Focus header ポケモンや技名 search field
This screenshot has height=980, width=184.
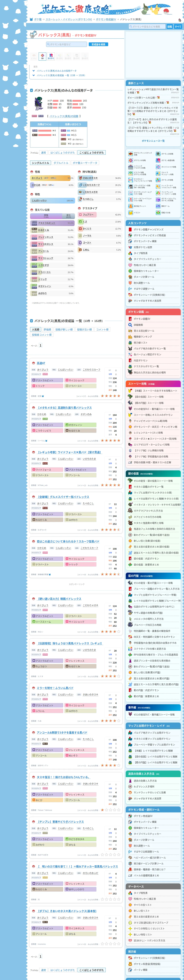pos(147,27)
